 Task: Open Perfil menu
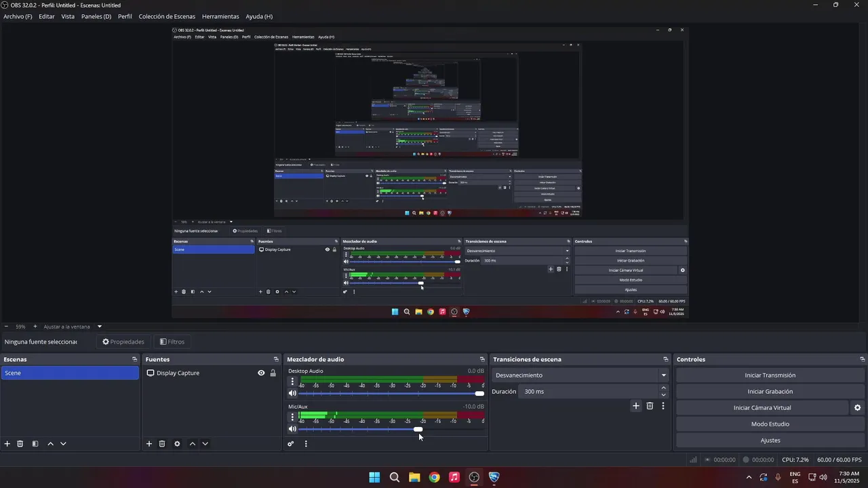[125, 16]
